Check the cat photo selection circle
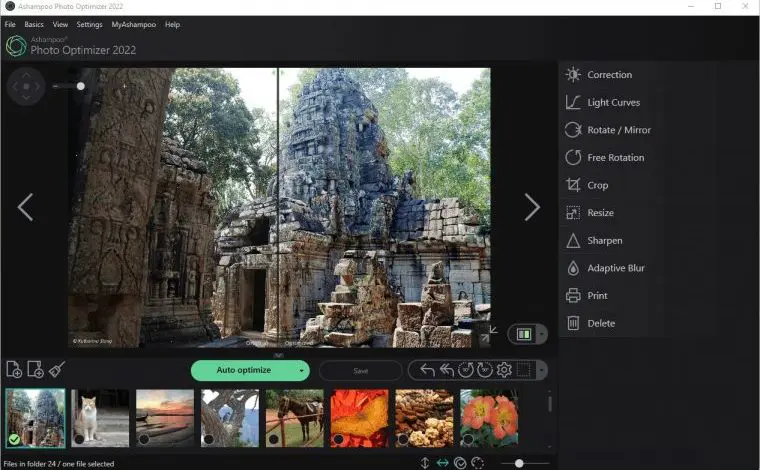760x470 pixels. pyautogui.click(x=79, y=439)
